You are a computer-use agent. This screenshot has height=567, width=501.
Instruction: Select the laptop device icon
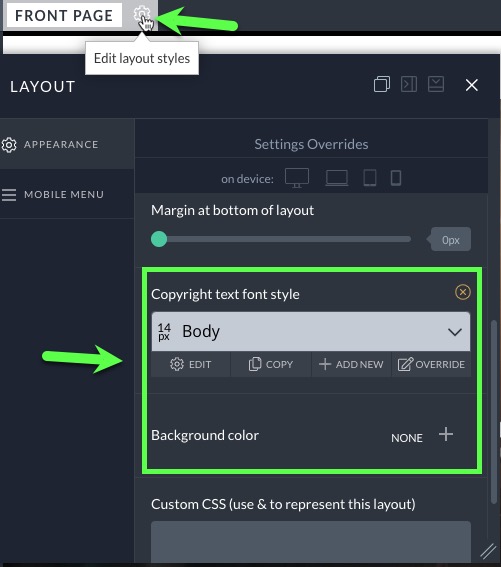[337, 178]
